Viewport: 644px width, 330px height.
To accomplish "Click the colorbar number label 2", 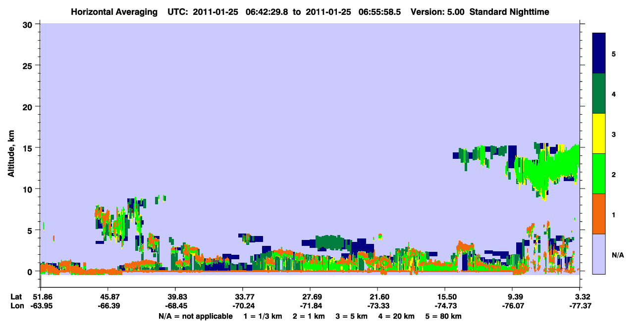I will 614,175.
